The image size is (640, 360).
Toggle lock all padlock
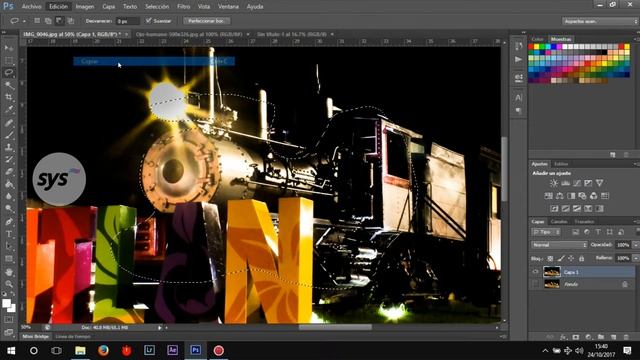pos(582,258)
